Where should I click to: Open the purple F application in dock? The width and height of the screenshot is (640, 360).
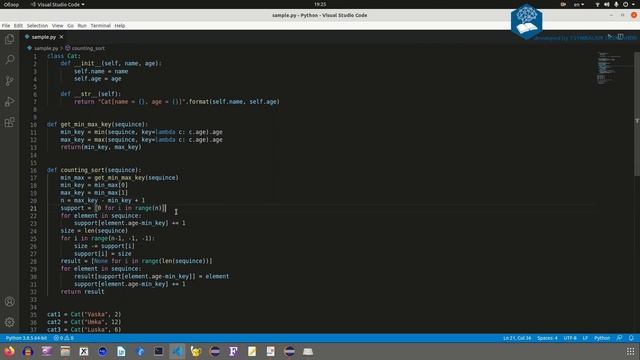233,351
